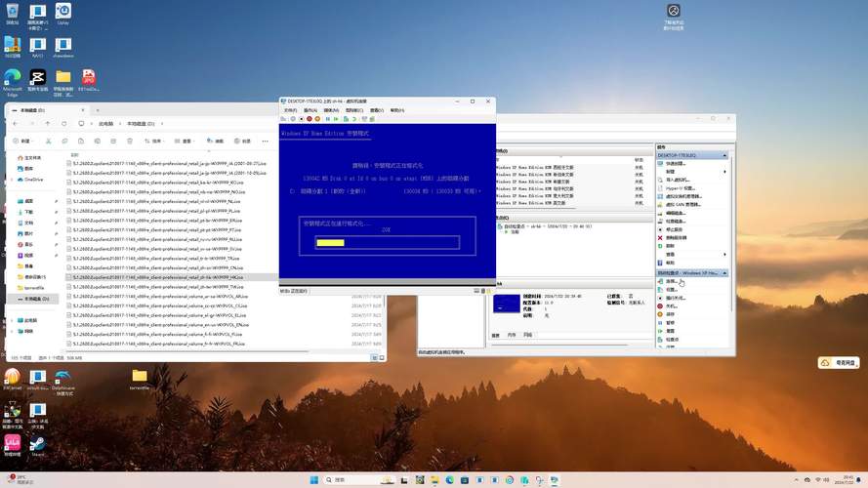Click the vertical scrollbar in Hyper-V actions pane
This screenshot has width=868, height=488.
pos(731,232)
